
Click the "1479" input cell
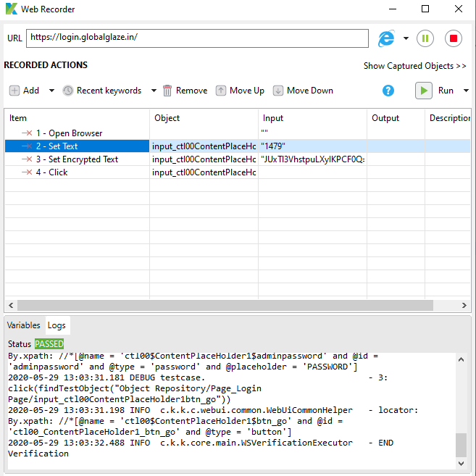click(312, 146)
